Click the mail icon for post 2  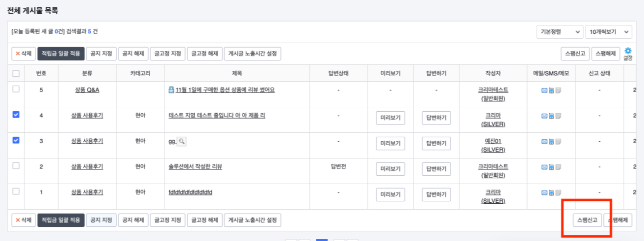click(x=544, y=167)
